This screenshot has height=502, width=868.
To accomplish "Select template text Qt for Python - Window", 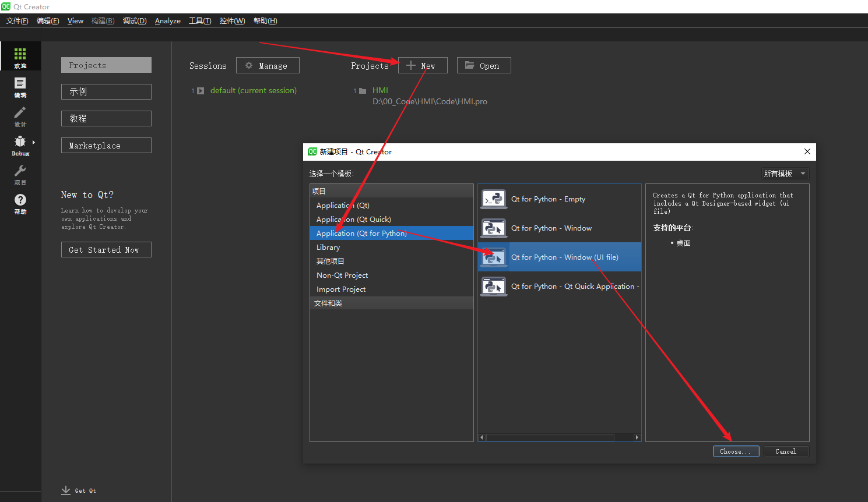I will 551,228.
